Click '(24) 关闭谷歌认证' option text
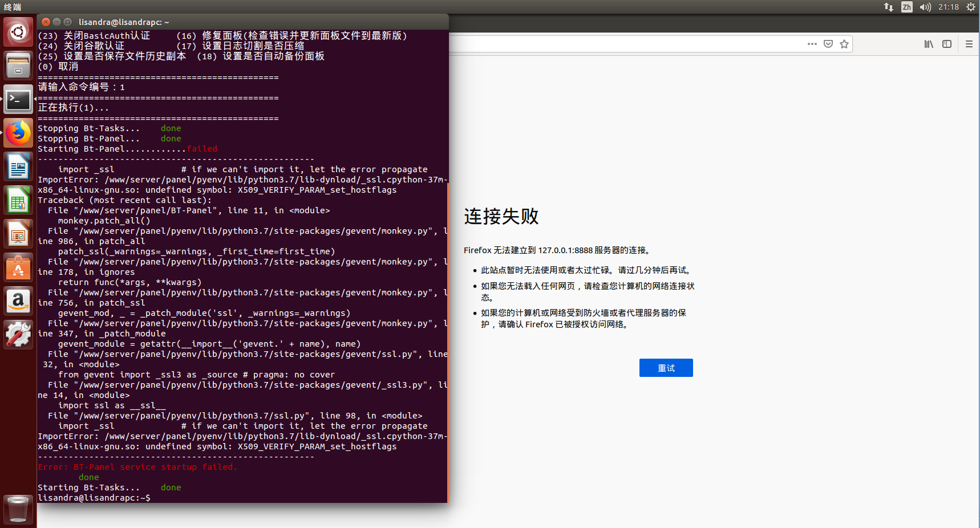The height and width of the screenshot is (528, 980). coord(81,46)
